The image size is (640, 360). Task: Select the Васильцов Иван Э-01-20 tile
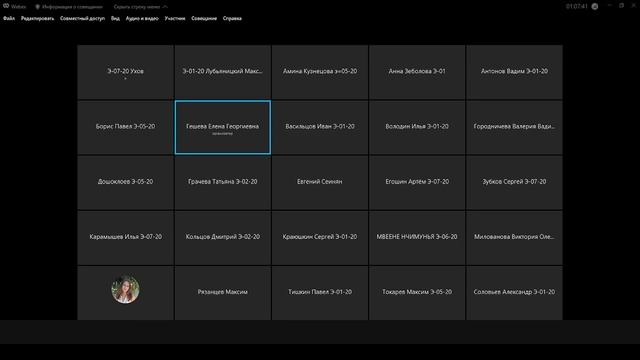click(x=320, y=127)
